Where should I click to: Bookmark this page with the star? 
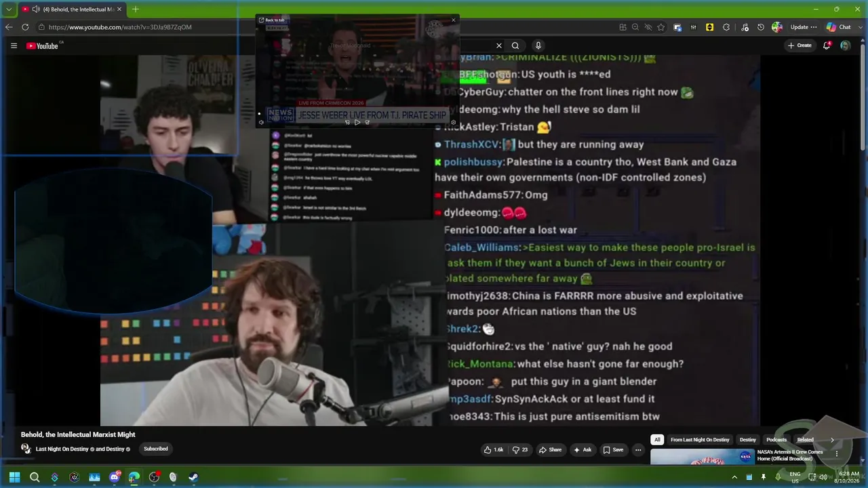pyautogui.click(x=661, y=27)
